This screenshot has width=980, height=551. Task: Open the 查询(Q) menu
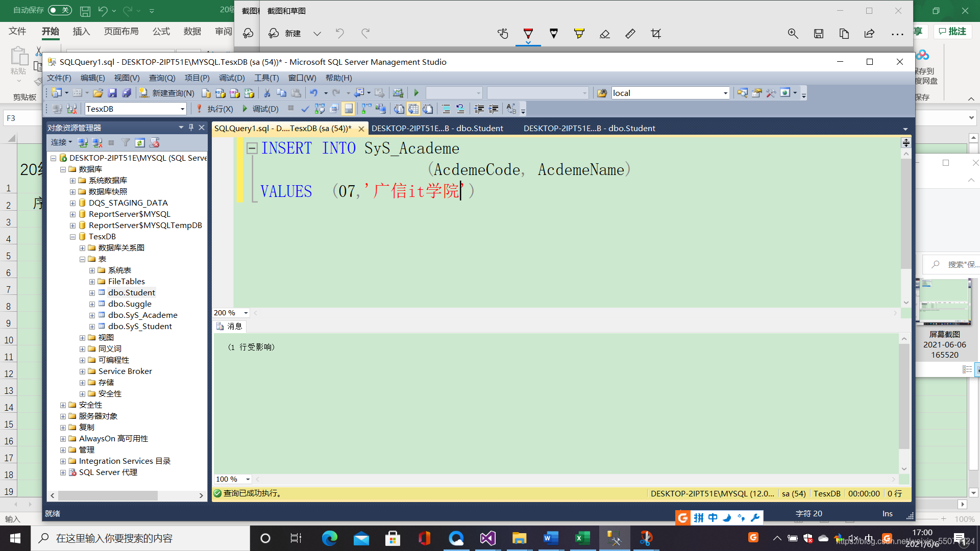[x=162, y=78]
